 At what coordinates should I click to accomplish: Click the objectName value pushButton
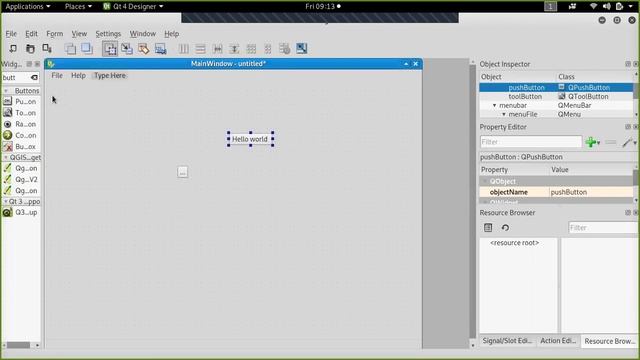click(x=591, y=192)
